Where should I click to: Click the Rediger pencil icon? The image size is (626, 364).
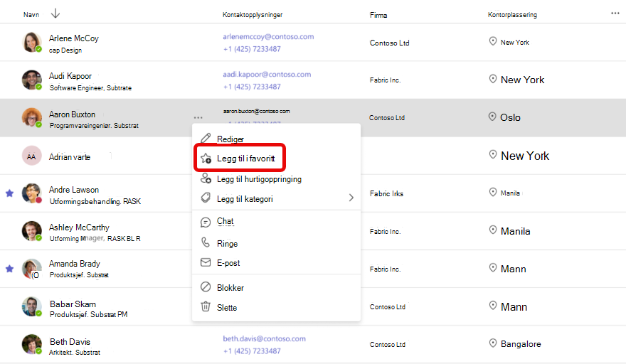coord(206,139)
